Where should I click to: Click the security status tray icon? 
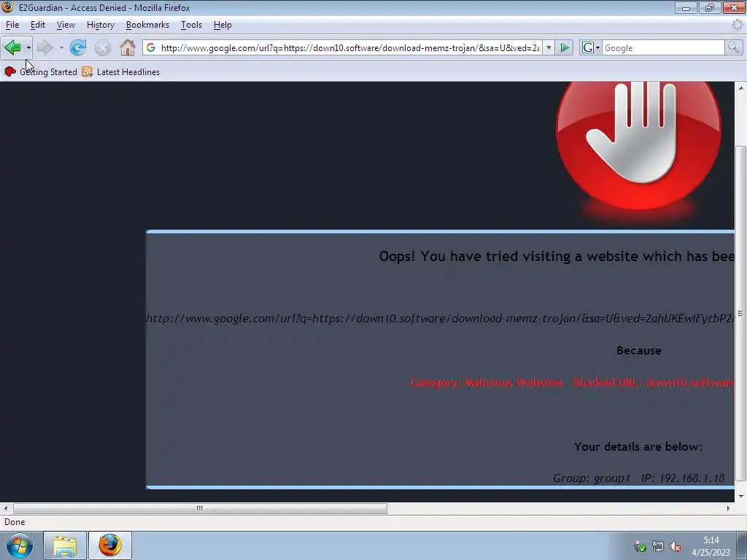640,547
